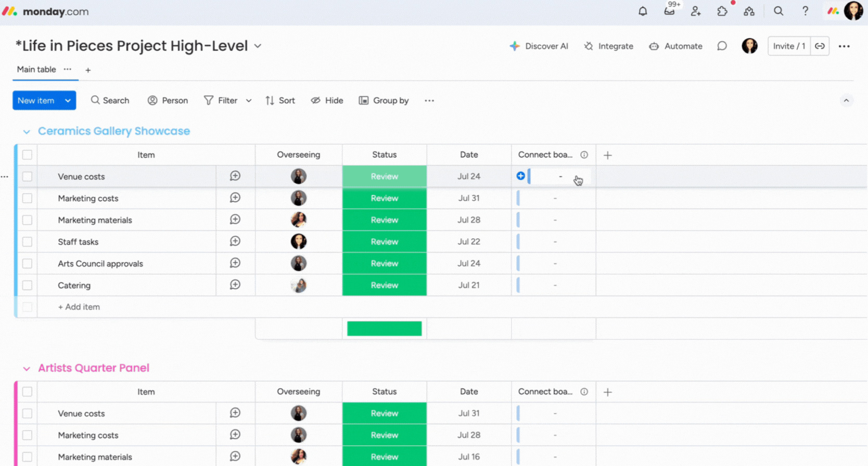The image size is (868, 466).
Task: Switch to the Main table tab
Action: pos(36,70)
